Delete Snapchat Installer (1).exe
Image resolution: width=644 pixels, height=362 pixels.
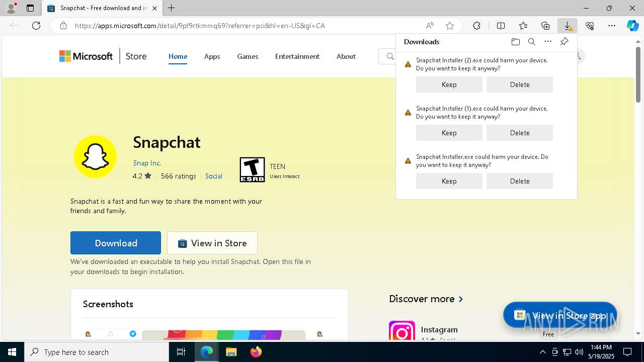pos(519,133)
